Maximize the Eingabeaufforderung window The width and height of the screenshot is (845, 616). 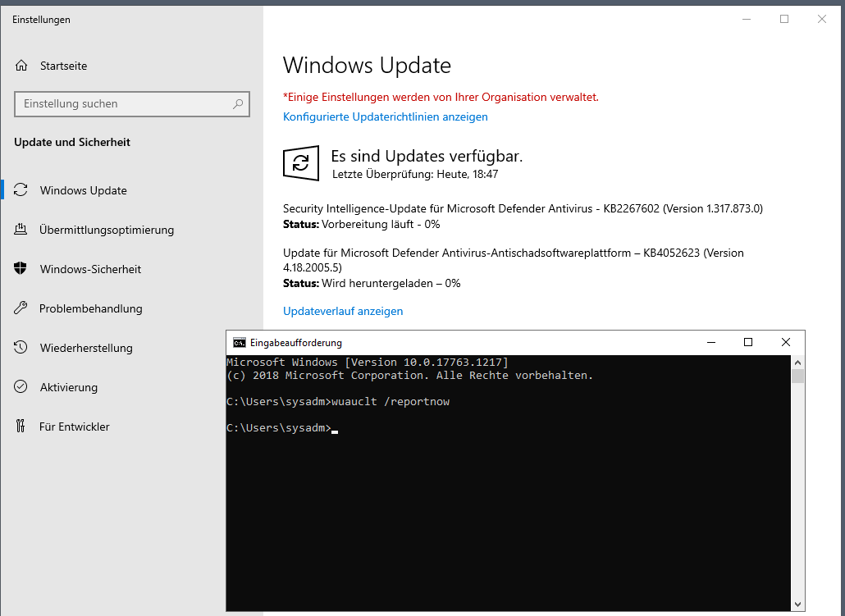(x=748, y=342)
